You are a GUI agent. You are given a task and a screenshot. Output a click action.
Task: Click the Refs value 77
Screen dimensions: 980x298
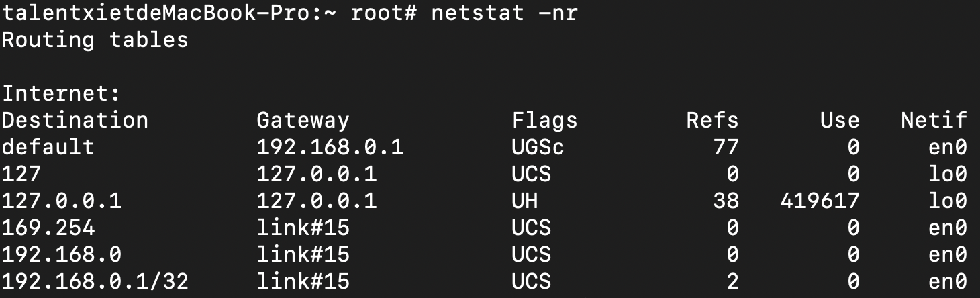726,148
